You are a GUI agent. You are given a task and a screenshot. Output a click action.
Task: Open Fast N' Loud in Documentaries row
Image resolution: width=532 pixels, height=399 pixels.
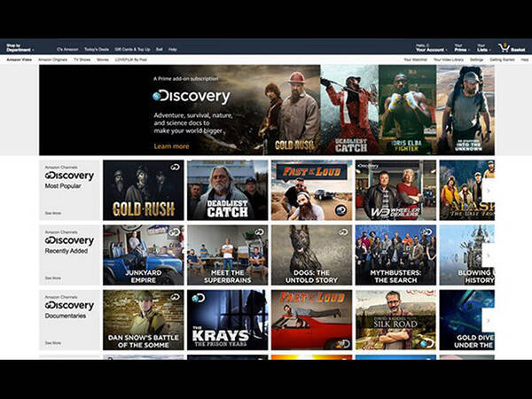[x=311, y=320]
